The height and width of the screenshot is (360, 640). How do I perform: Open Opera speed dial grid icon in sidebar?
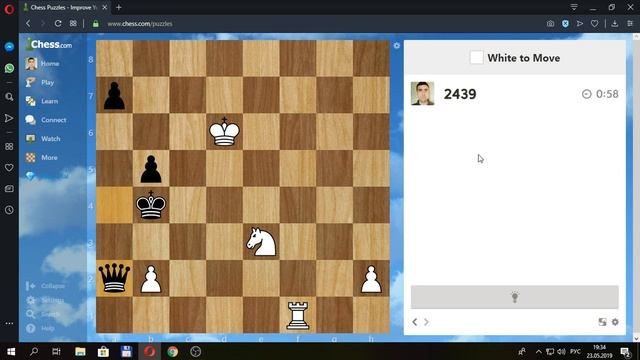(9, 147)
